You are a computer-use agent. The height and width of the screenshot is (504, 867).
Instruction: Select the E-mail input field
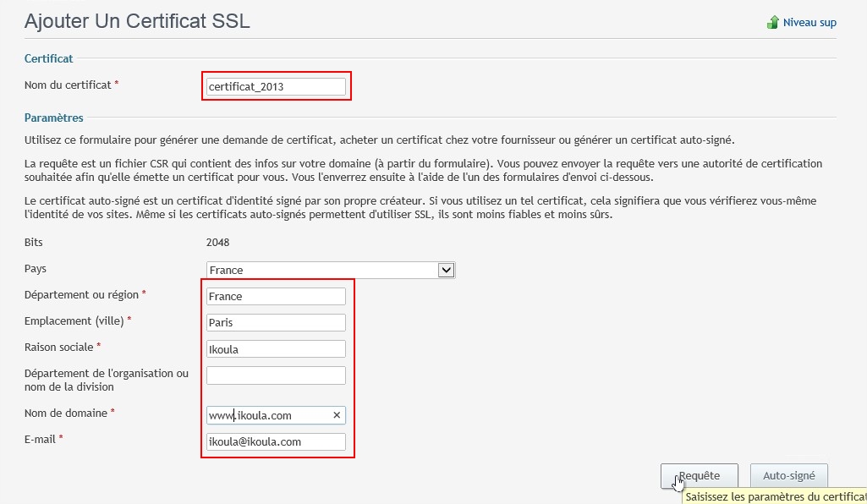(x=276, y=441)
